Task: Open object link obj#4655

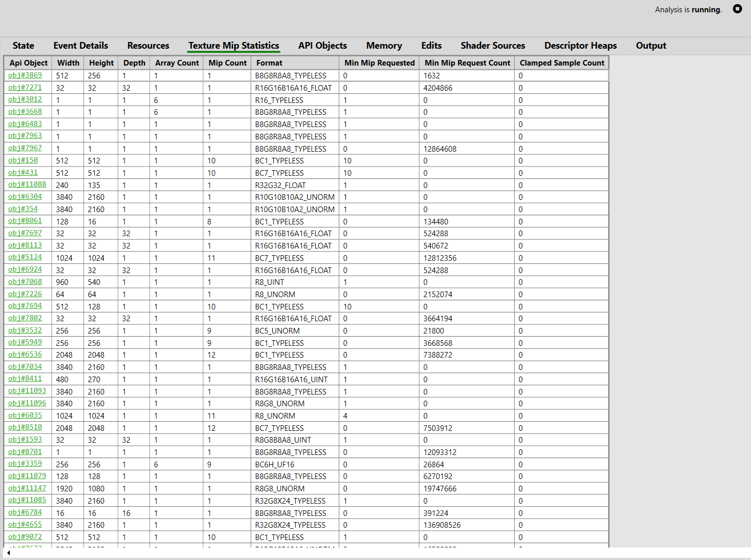Action: [25, 525]
